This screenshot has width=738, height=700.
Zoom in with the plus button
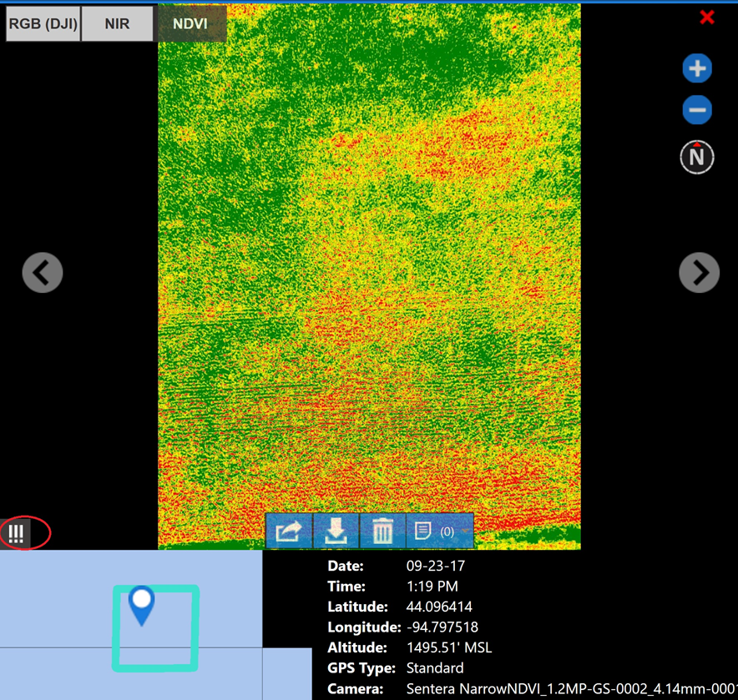[x=697, y=68]
